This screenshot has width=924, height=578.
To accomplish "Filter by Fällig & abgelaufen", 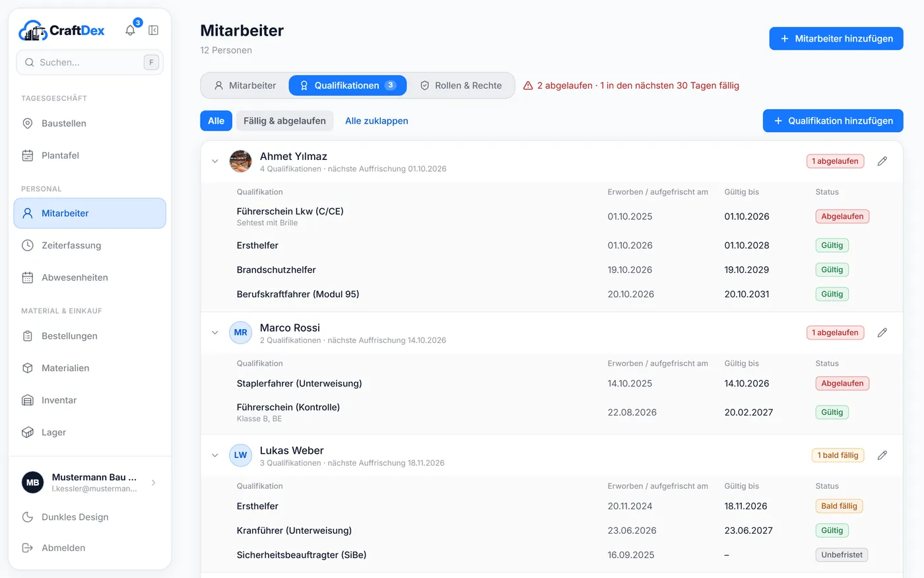I will tap(284, 121).
